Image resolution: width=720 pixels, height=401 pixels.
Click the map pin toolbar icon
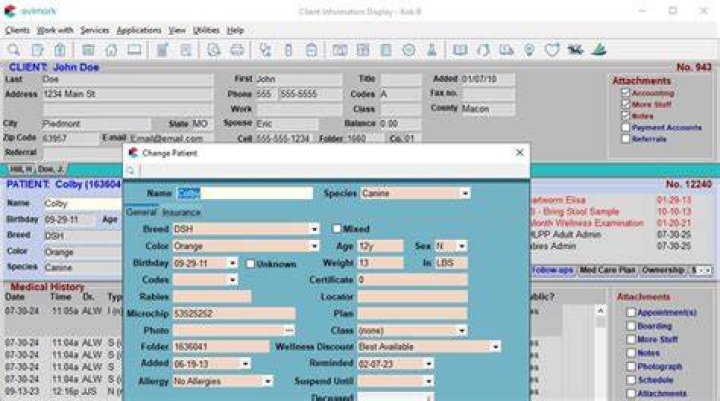point(529,50)
